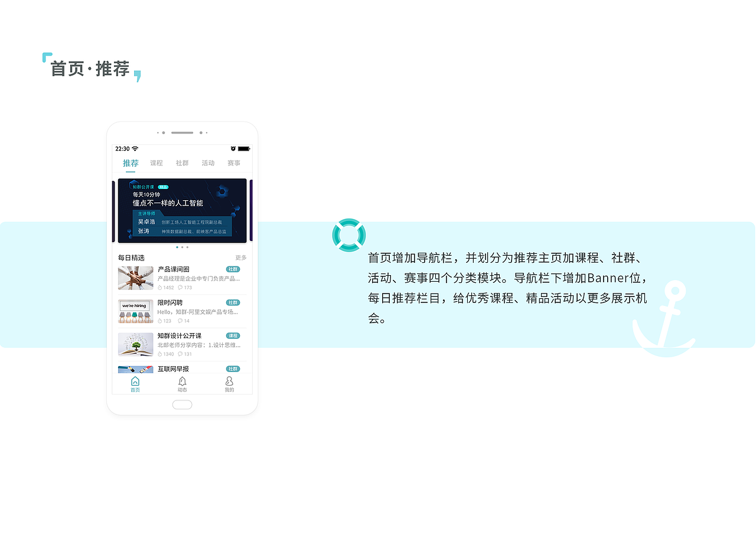756x538 pixels.
Task: Tap the 社群 badge on 产品课间圈
Action: [x=233, y=269]
